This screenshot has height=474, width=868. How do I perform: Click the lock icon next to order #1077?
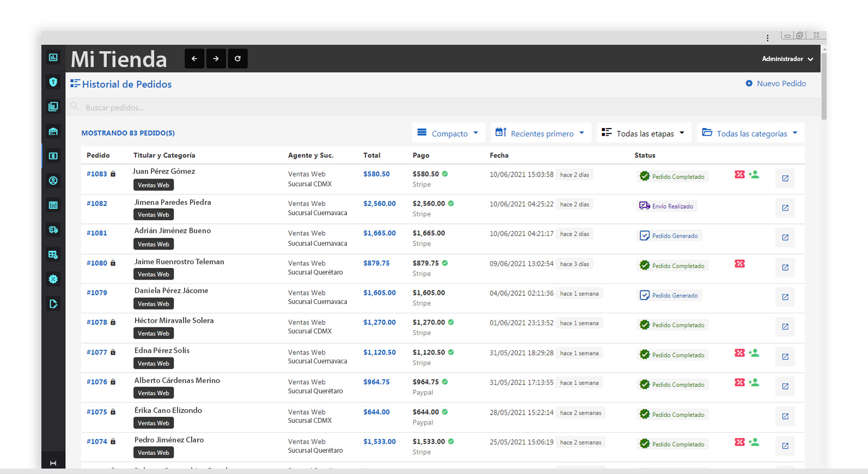pos(113,353)
